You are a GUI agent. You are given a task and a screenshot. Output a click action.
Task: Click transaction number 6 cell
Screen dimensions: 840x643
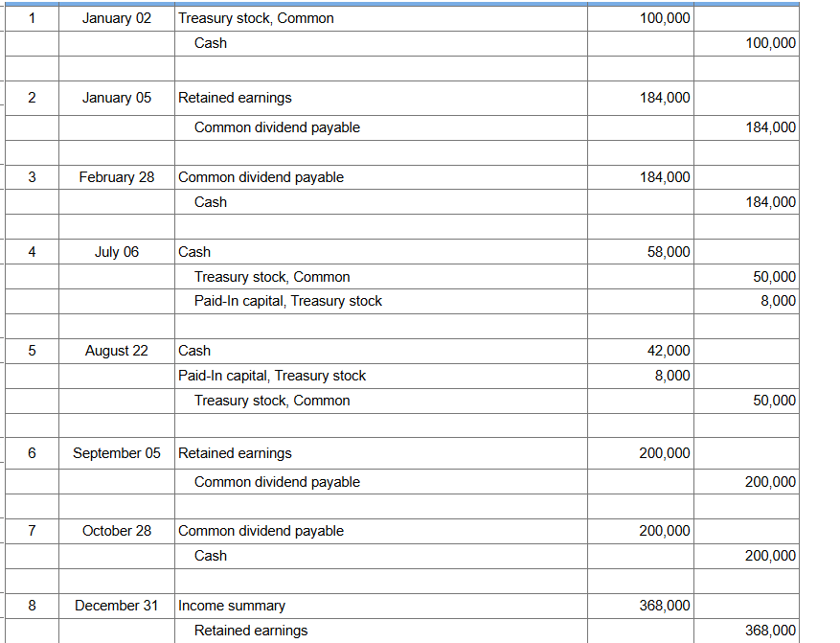[32, 453]
